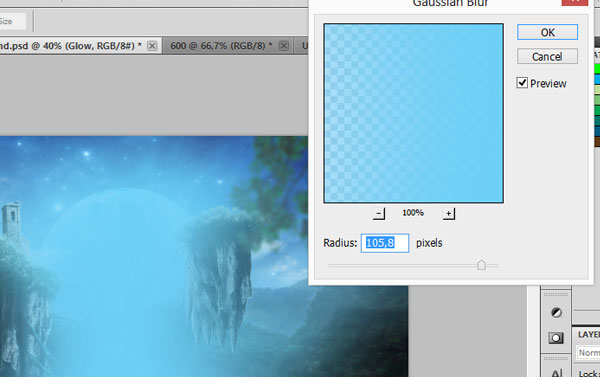The width and height of the screenshot is (600, 377).
Task: Select the Layers panel tab
Action: pyautogui.click(x=589, y=334)
